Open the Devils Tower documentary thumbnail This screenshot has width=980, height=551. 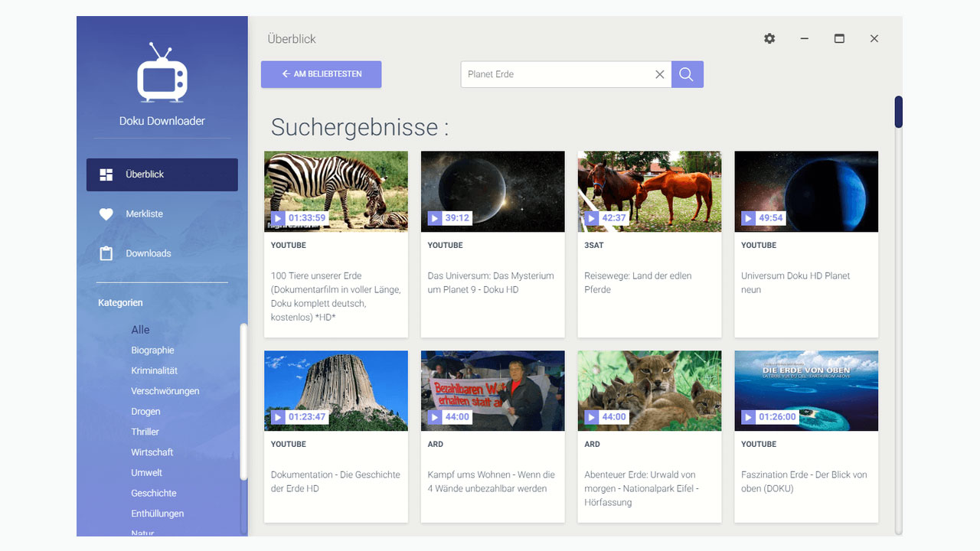pos(336,390)
